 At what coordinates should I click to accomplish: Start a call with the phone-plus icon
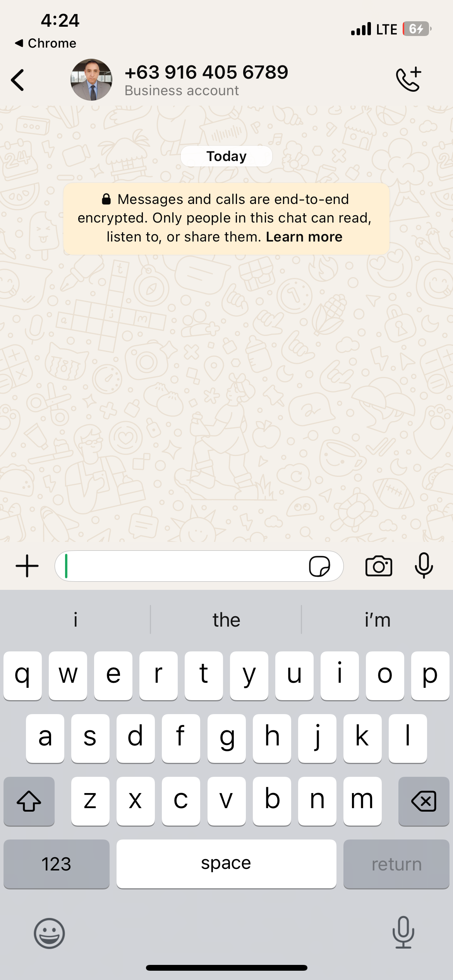pyautogui.click(x=408, y=79)
